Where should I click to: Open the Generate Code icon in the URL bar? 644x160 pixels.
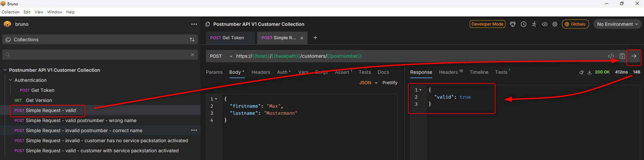click(x=611, y=56)
